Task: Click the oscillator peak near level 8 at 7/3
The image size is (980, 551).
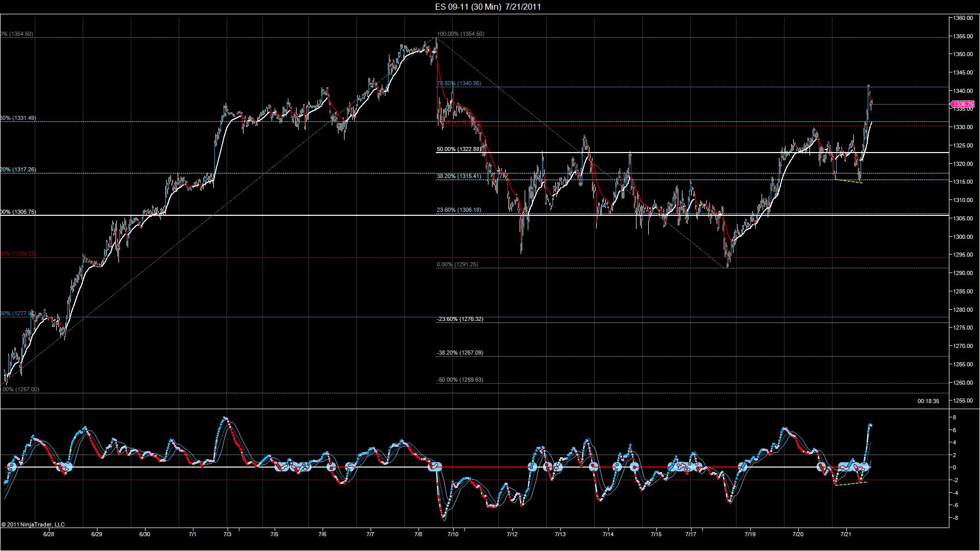Action: click(x=226, y=418)
